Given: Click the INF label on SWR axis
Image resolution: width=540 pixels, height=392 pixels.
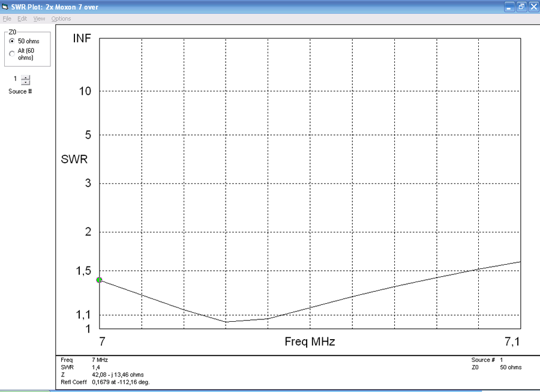Looking at the screenshot, I should pos(82,38).
